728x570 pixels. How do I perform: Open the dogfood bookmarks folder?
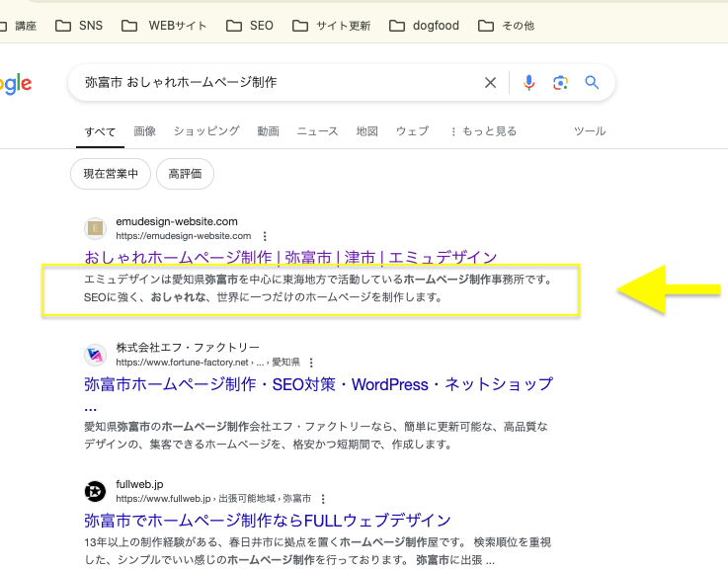pyautogui.click(x=425, y=26)
